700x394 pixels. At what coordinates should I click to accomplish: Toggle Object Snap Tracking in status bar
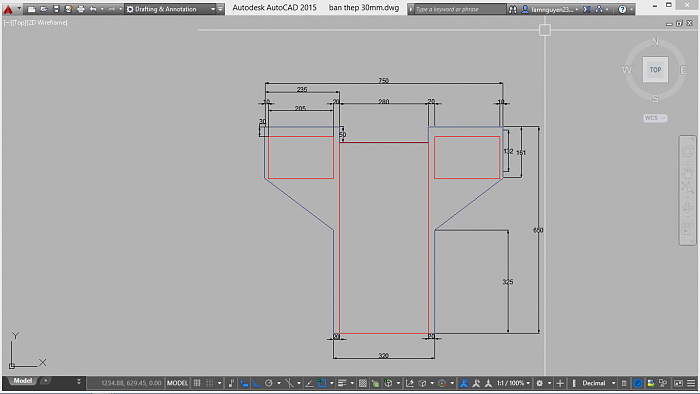(x=309, y=383)
